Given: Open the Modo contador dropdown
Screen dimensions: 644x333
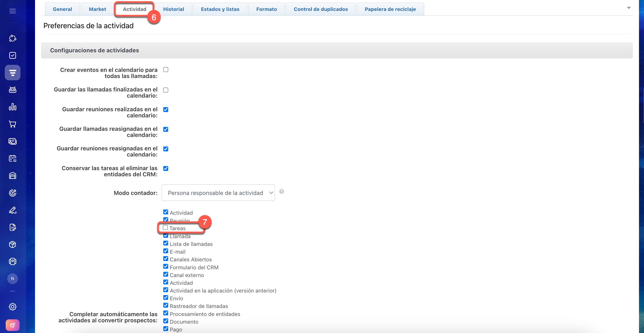Looking at the screenshot, I should click(218, 193).
